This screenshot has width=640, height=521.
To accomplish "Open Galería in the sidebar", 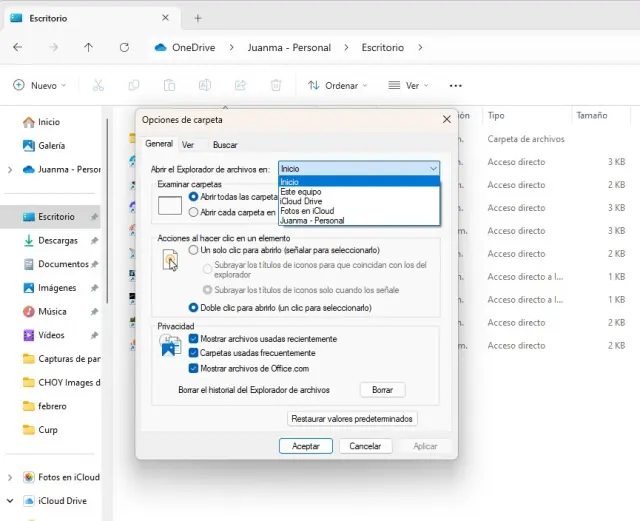I will click(51, 145).
